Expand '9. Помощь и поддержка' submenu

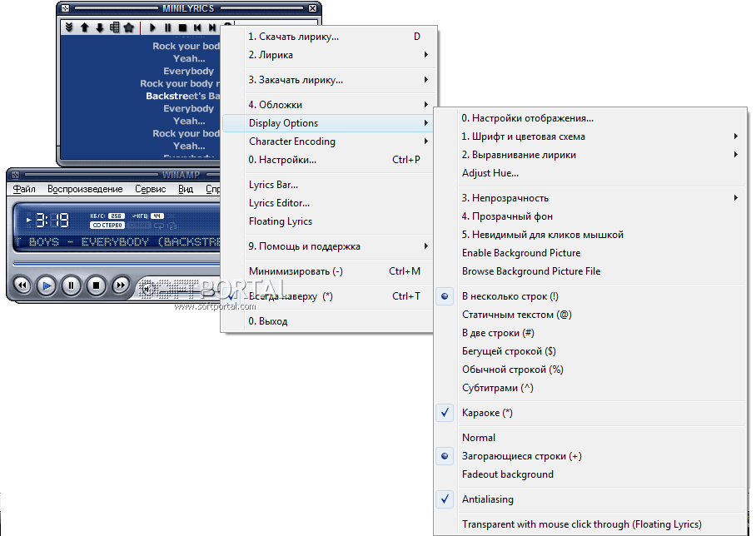[x=328, y=246]
